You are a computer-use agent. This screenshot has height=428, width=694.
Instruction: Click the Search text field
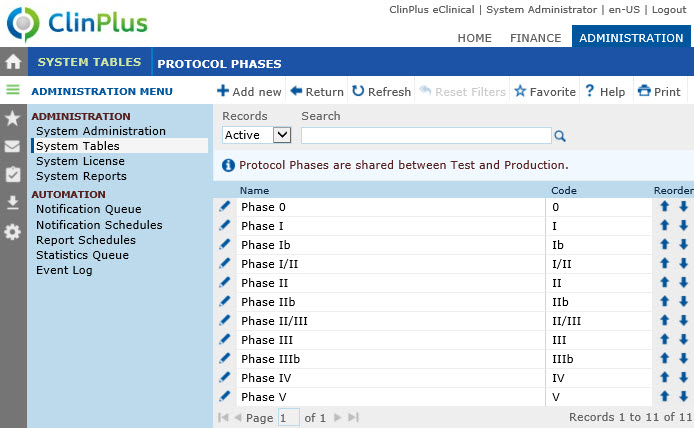pos(425,135)
